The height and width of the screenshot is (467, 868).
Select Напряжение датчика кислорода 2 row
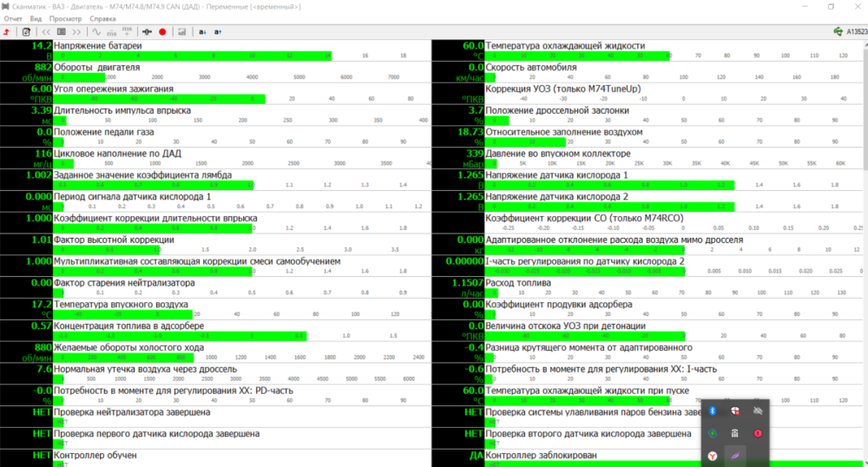(x=648, y=201)
